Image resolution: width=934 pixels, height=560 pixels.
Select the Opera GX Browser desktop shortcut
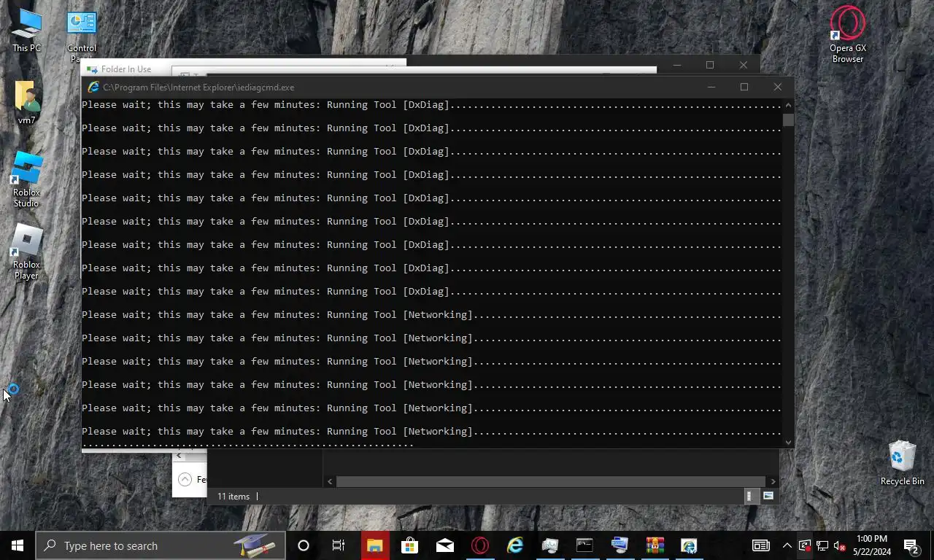[847, 34]
